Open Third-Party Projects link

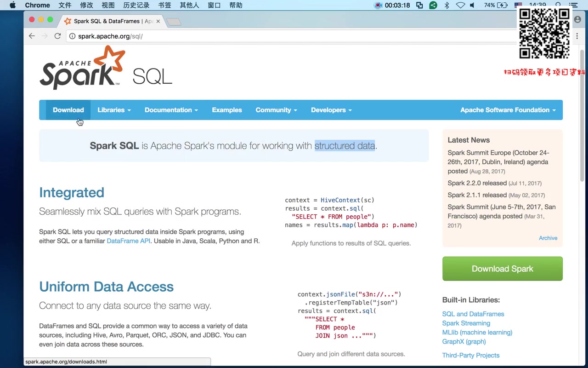click(x=471, y=355)
